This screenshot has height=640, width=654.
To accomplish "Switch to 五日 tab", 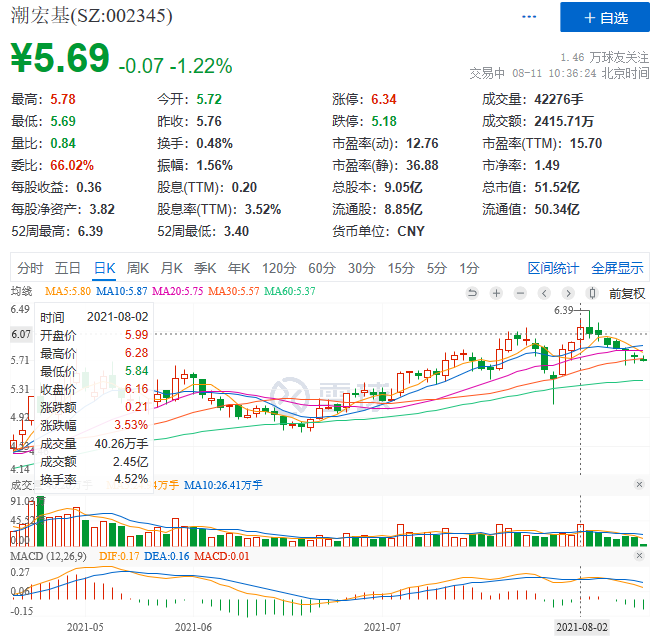I will [x=68, y=268].
